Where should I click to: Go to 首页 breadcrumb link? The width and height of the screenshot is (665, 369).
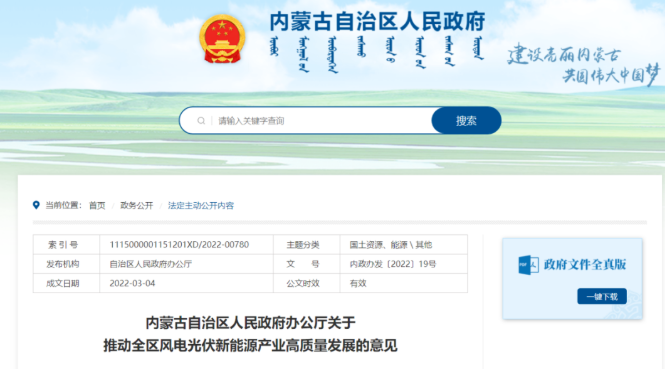[97, 206]
